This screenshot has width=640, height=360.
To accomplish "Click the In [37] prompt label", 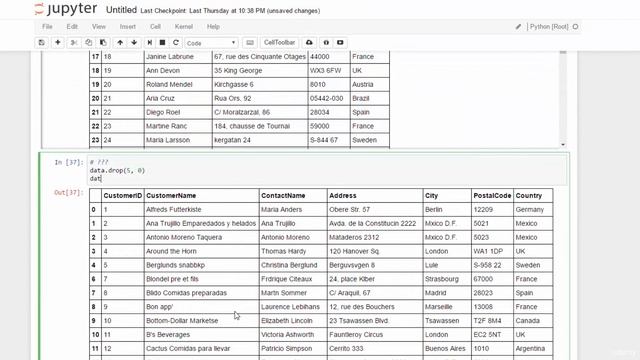I will click(x=69, y=162).
